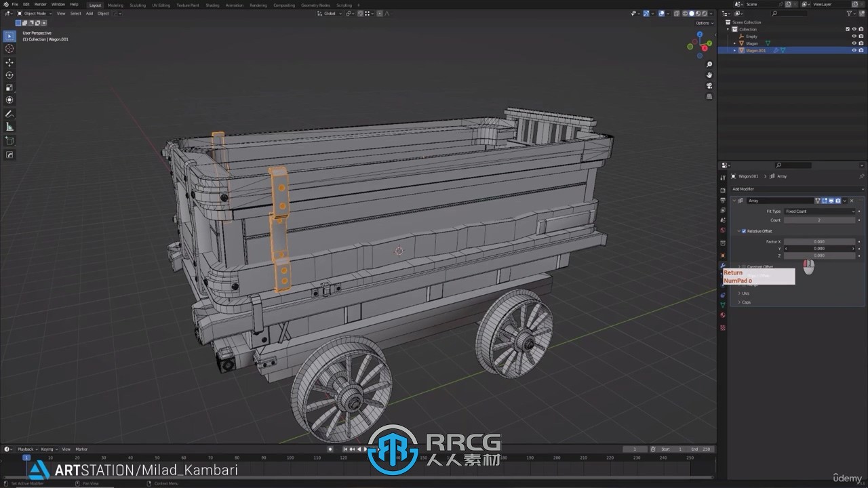This screenshot has width=868, height=488.
Task: Toggle camera view gizmo icon
Action: point(709,86)
